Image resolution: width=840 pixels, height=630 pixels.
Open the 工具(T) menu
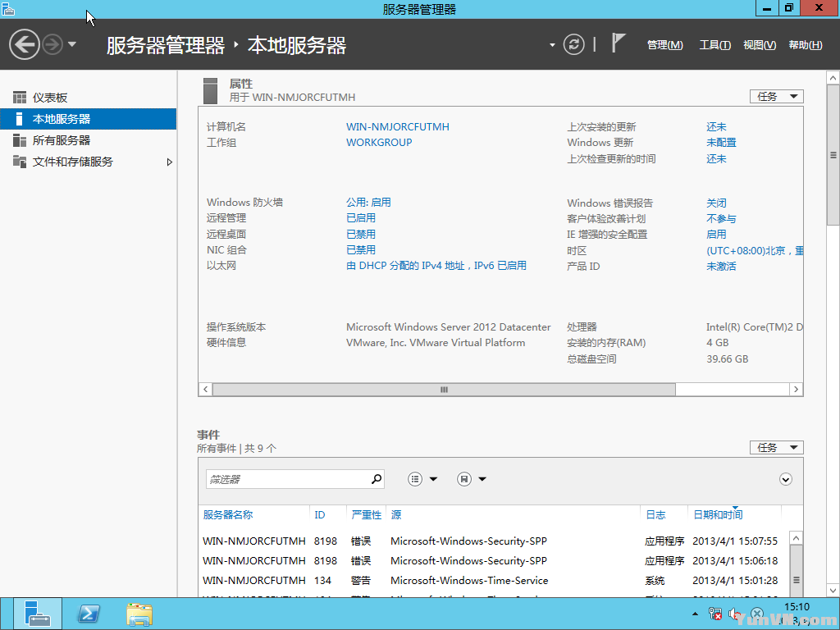(714, 45)
